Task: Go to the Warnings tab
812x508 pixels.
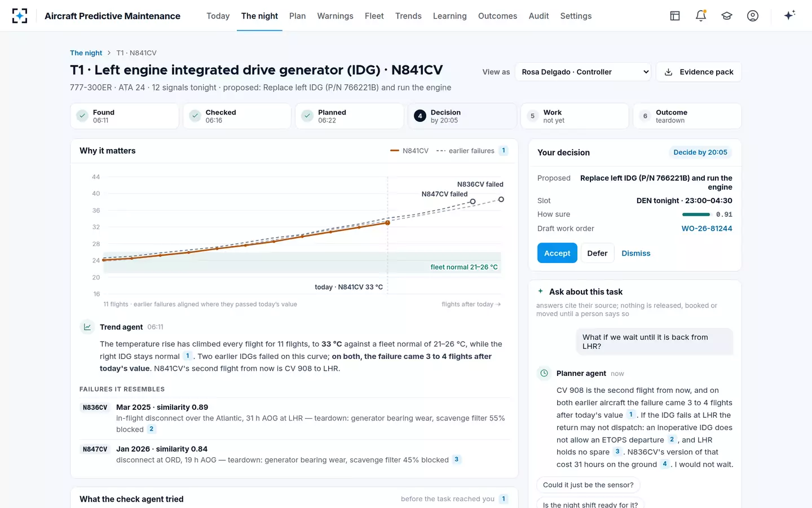Action: (335, 16)
